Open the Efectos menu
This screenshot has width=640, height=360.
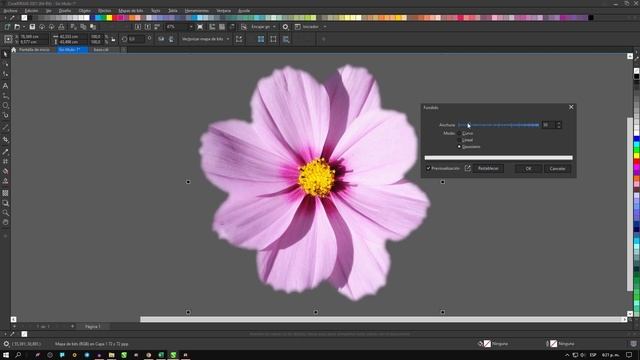coord(104,11)
